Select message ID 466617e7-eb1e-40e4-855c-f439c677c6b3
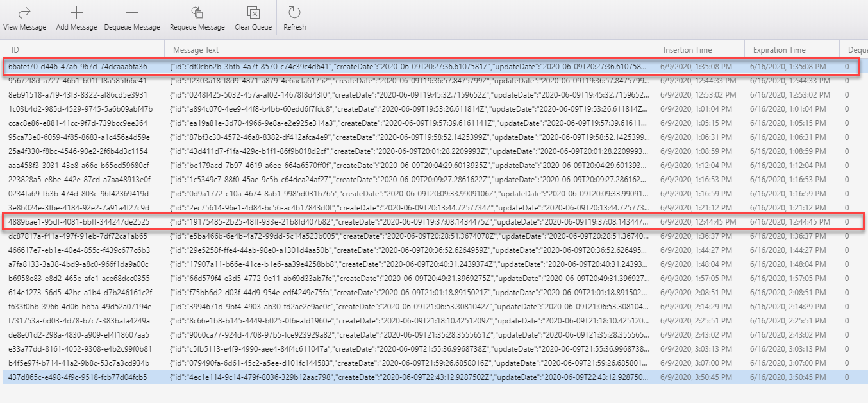This screenshot has width=868, height=403. pyautogui.click(x=79, y=250)
